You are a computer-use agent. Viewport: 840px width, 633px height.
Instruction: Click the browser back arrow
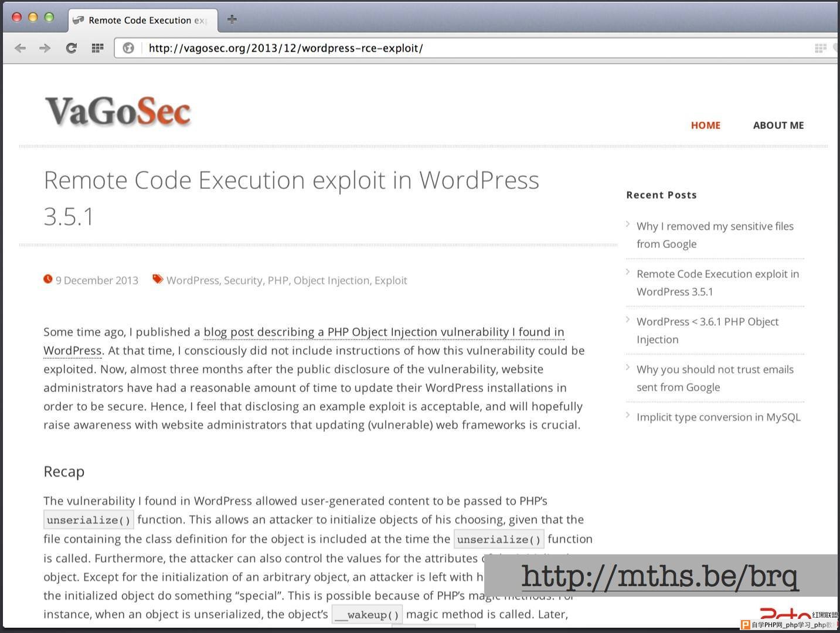(21, 48)
